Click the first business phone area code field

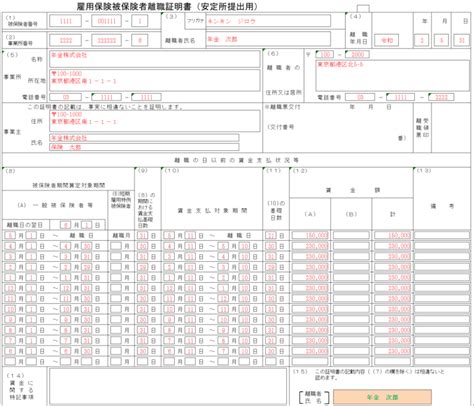click(x=66, y=97)
